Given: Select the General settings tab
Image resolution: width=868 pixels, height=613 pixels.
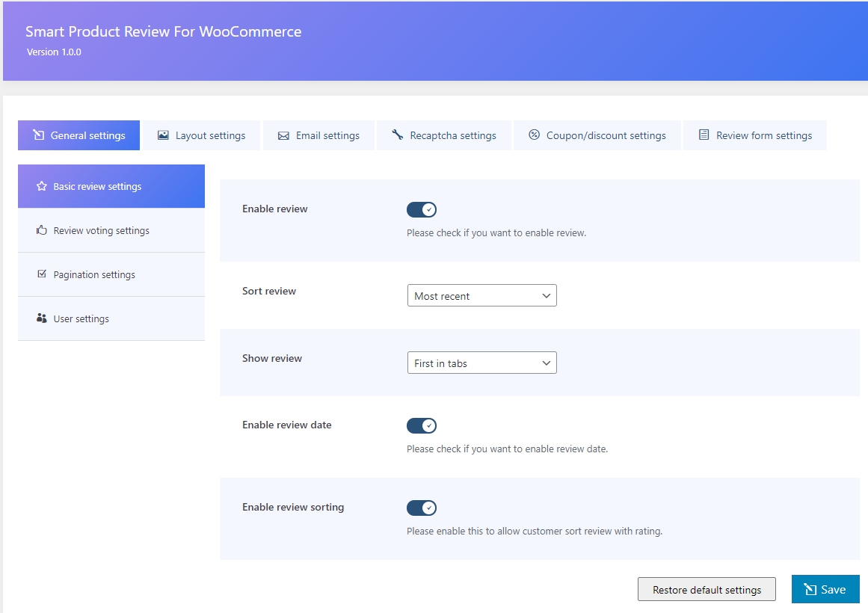Looking at the screenshot, I should (x=79, y=135).
